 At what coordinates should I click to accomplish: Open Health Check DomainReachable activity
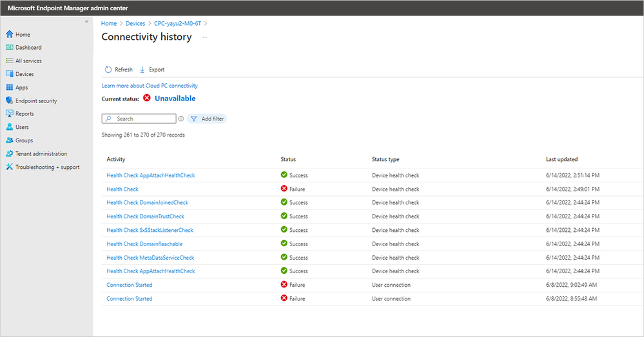[144, 244]
